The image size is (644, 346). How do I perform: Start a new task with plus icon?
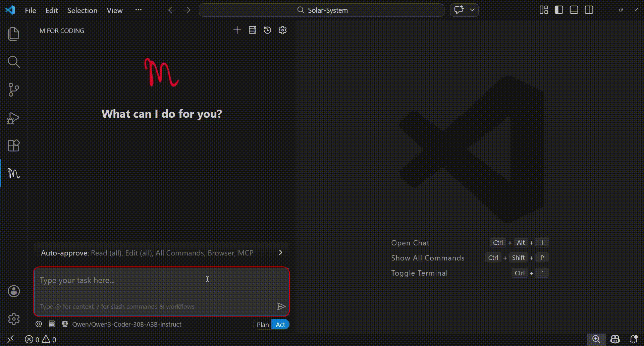[237, 30]
